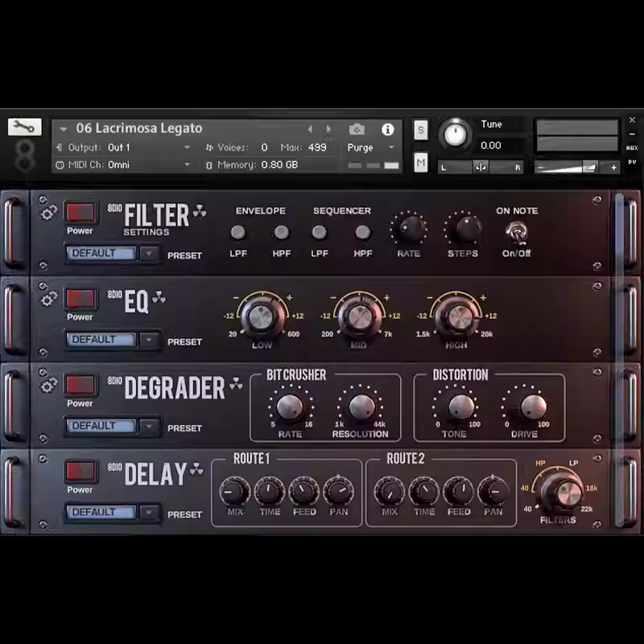
Task: Toggle Degrader Power button
Action: coord(80,385)
